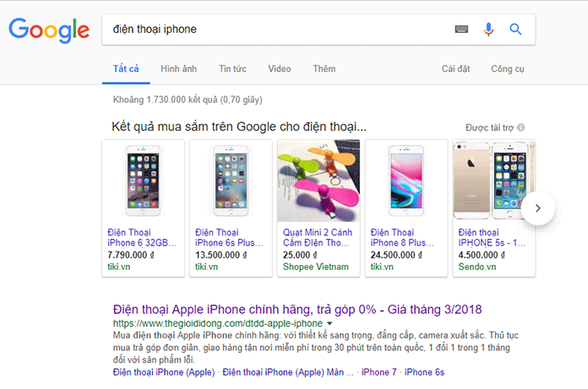The width and height of the screenshot is (588, 389).
Task: Start voice search with microphone icon
Action: 488,30
